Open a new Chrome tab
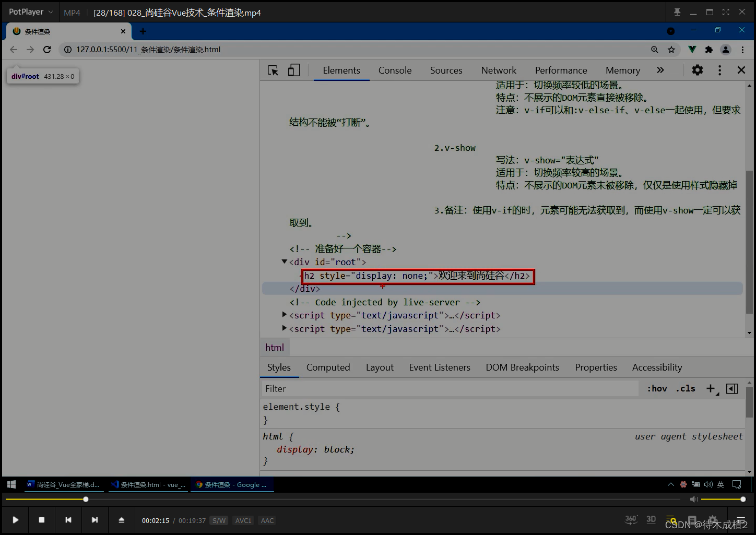The width and height of the screenshot is (756, 535). tap(143, 31)
